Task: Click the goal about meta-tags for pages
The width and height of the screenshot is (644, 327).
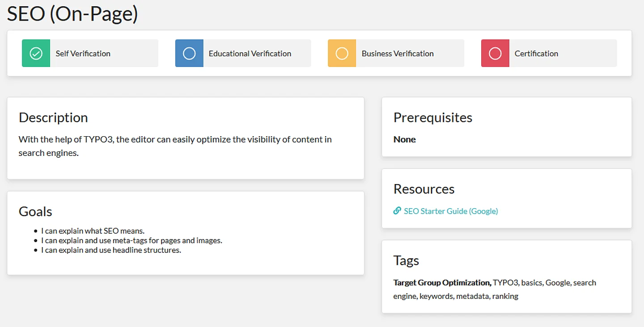Action: (131, 240)
